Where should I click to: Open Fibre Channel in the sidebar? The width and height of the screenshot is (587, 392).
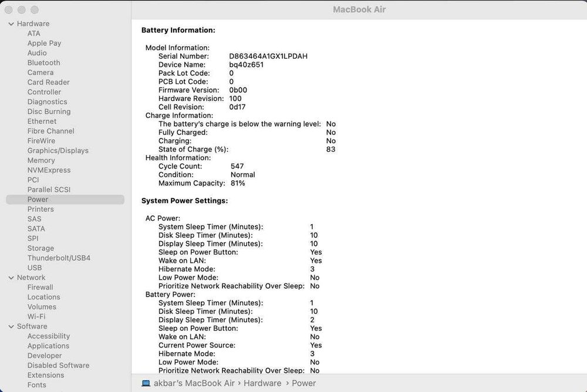point(51,131)
